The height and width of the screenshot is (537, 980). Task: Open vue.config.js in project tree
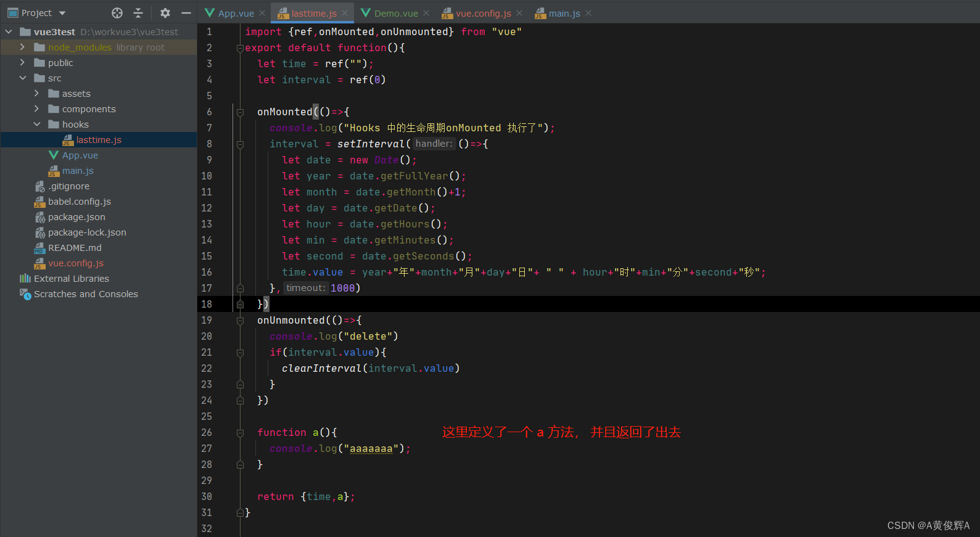coord(76,263)
